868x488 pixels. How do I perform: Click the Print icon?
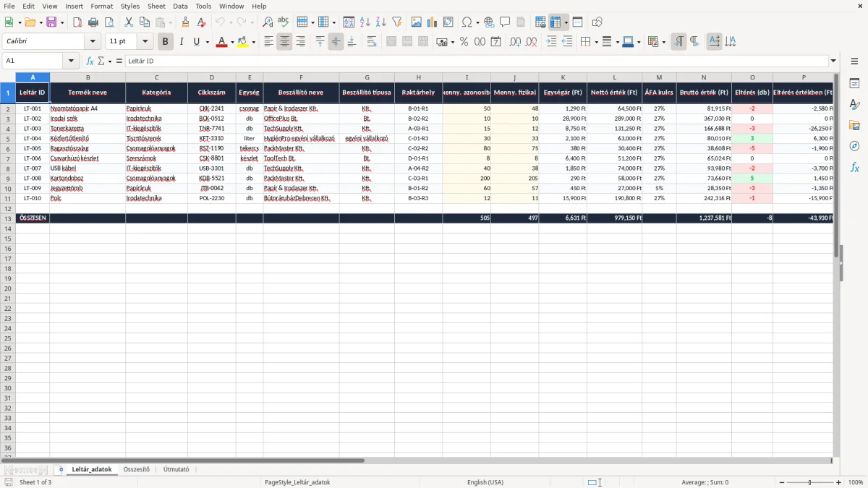pyautogui.click(x=93, y=22)
